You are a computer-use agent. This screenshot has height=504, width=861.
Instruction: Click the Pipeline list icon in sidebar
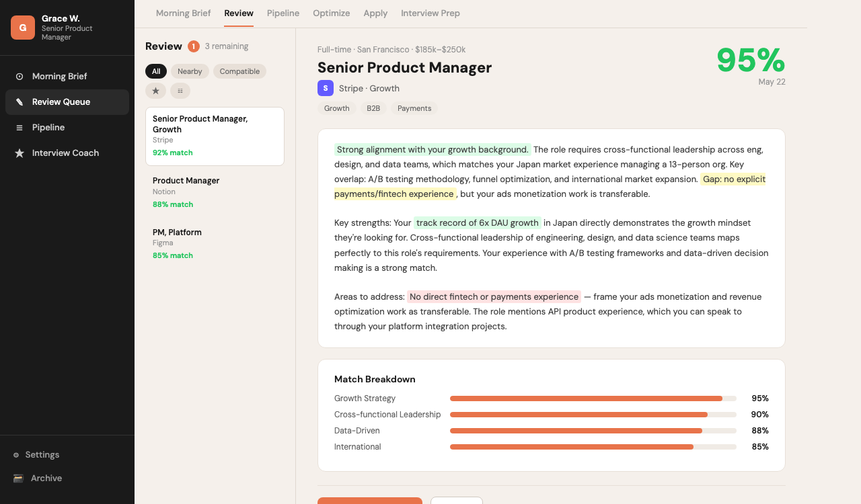[20, 128]
